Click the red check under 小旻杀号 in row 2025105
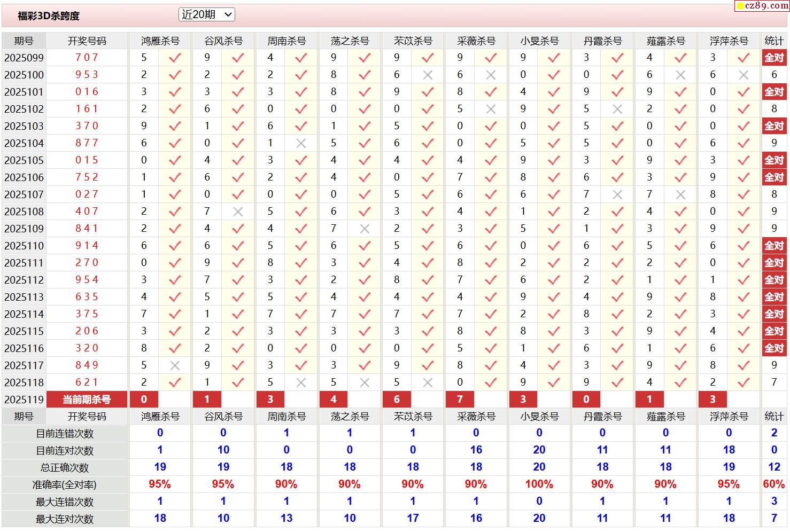Screen dimensions: 790x532 pos(554,160)
